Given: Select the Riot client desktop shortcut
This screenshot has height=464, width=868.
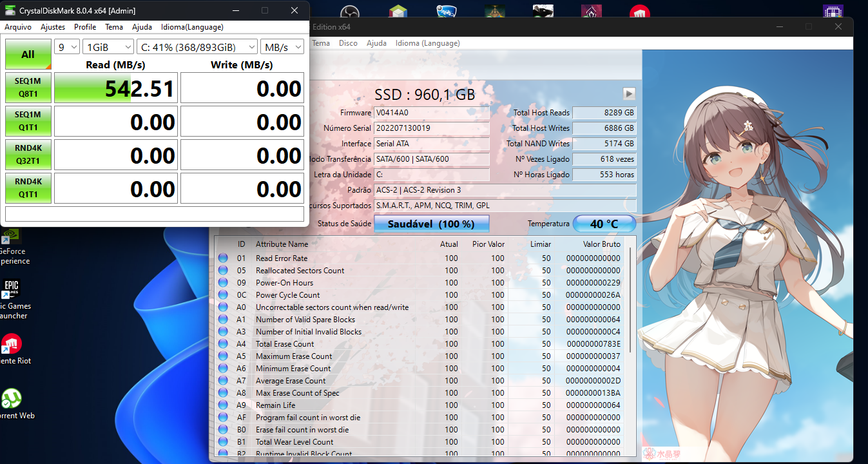Looking at the screenshot, I should (x=13, y=349).
